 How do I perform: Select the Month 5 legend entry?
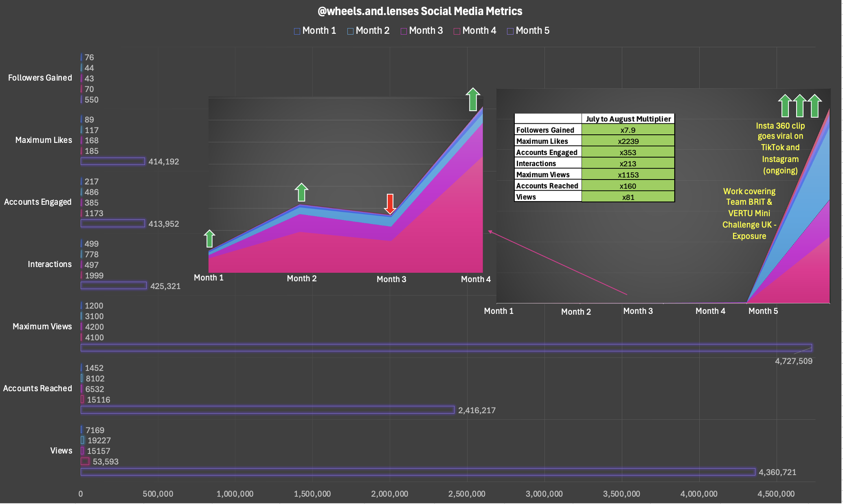[x=532, y=31]
